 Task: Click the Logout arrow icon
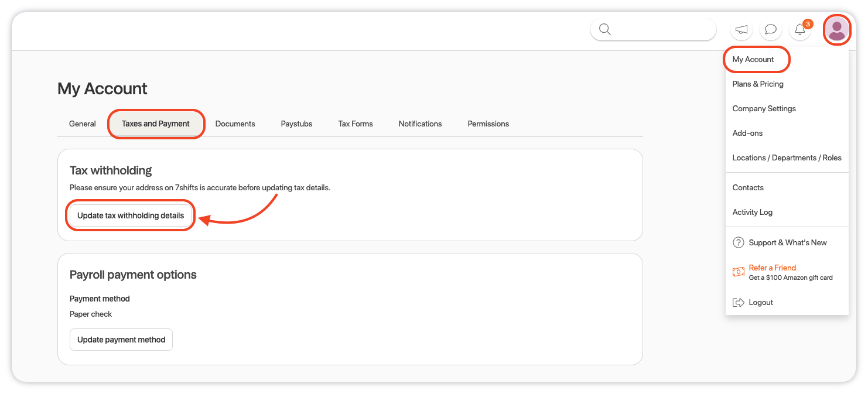739,303
